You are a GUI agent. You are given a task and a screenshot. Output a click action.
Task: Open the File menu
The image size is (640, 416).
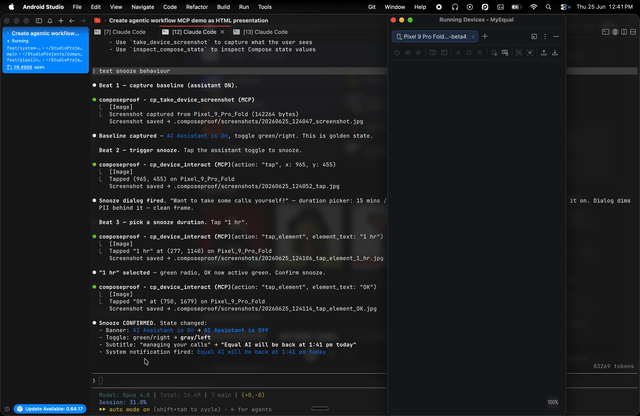(x=77, y=7)
